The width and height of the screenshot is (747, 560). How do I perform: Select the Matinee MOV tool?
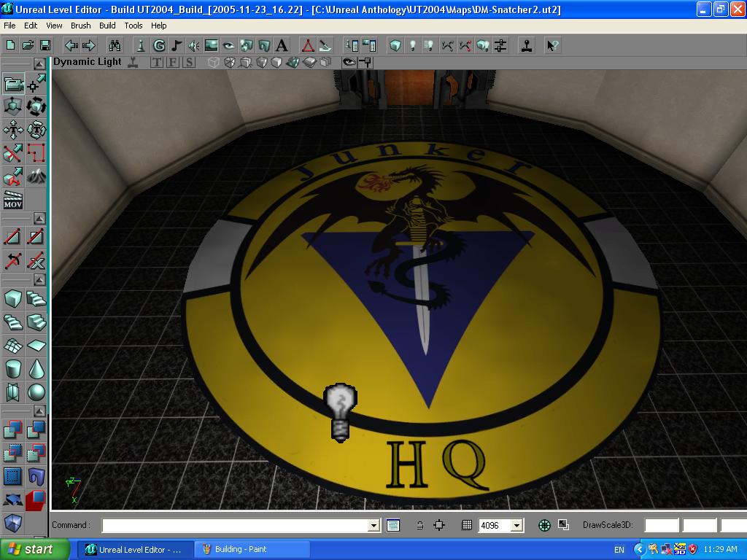pos(13,200)
